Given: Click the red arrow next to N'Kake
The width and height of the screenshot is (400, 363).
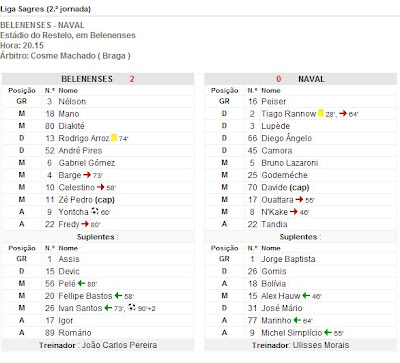Looking at the screenshot, I should click(x=293, y=211).
